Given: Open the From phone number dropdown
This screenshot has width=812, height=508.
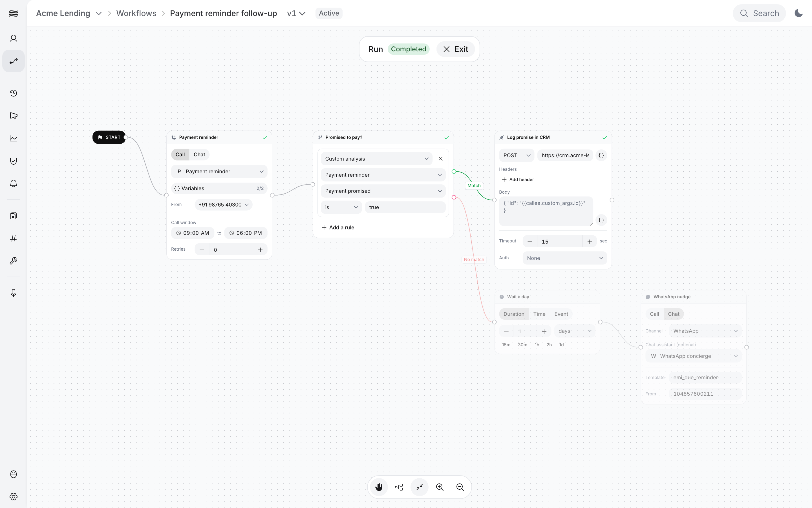Looking at the screenshot, I should click(224, 205).
